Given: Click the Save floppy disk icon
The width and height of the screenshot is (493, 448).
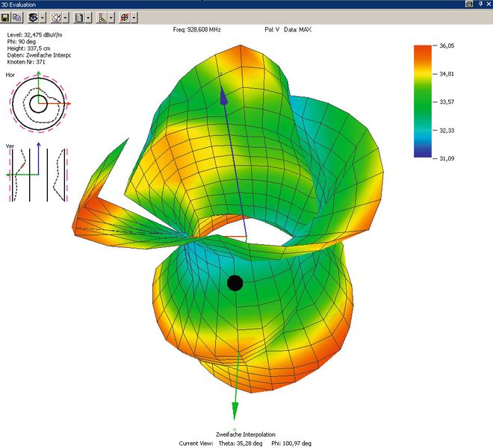Looking at the screenshot, I should tap(5, 18).
